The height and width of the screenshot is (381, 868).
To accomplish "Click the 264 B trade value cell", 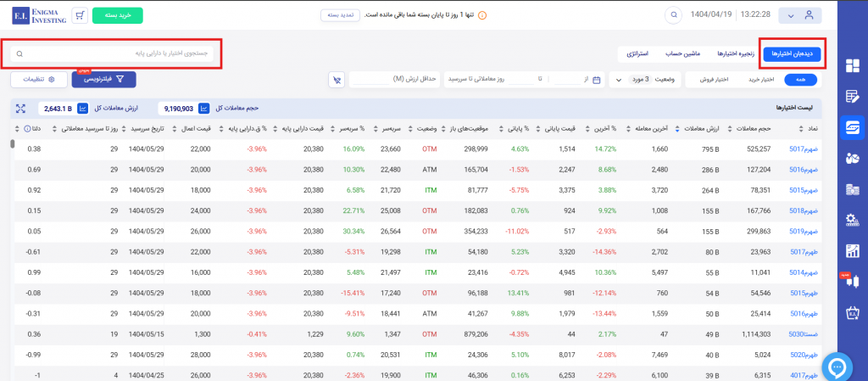I will (x=709, y=190).
